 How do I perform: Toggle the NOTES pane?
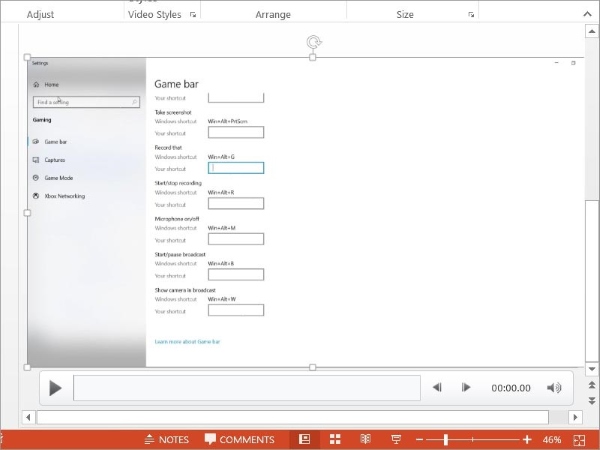166,439
